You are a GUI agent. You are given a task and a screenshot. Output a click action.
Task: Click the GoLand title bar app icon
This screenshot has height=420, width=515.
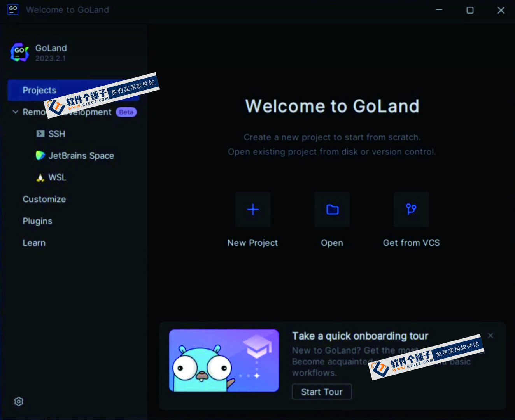tap(13, 9)
